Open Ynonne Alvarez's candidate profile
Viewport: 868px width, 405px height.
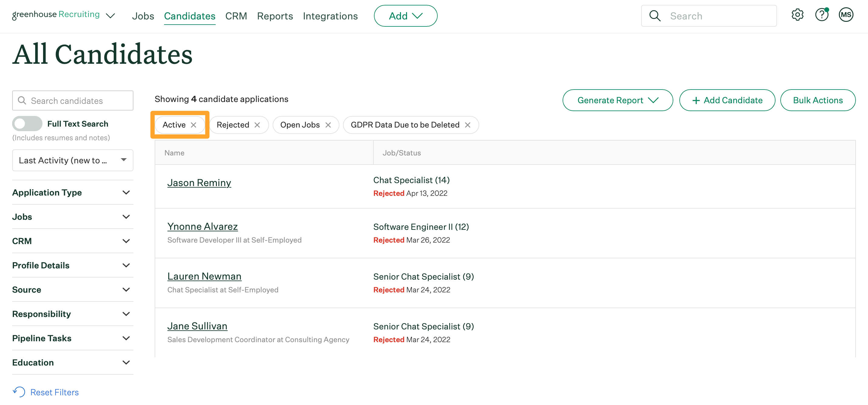202,226
